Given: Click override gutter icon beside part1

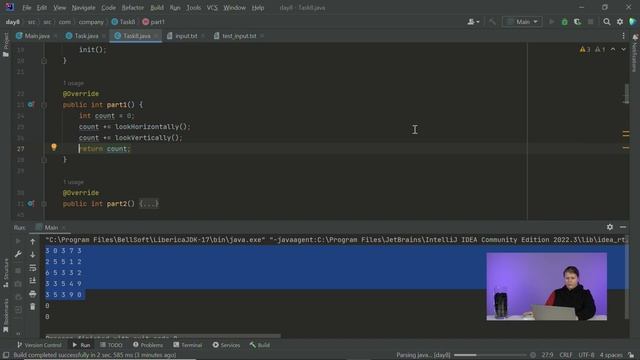Looking at the screenshot, I should click(x=31, y=105).
